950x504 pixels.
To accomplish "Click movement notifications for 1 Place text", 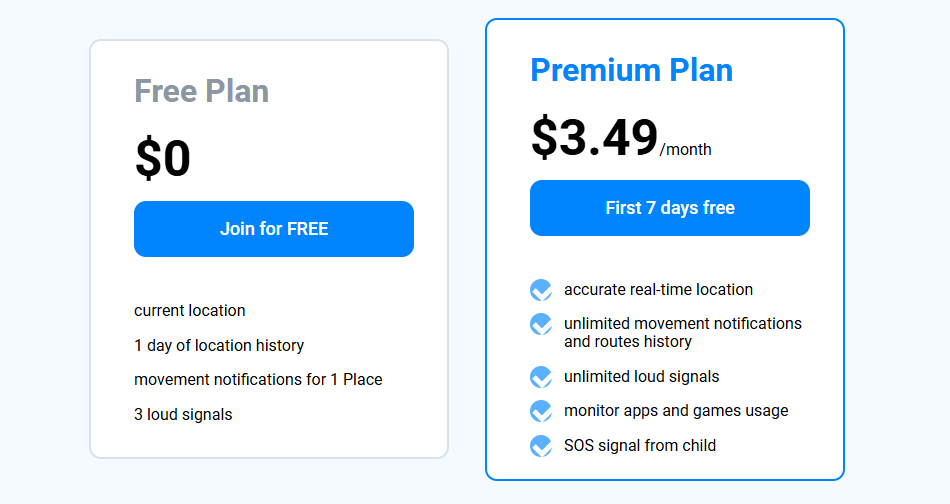I will pyautogui.click(x=258, y=380).
